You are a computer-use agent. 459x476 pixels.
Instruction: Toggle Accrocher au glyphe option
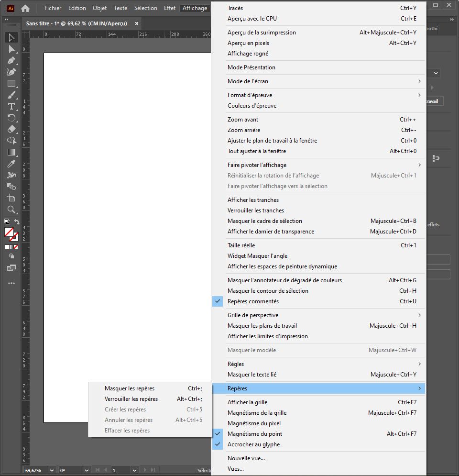point(318,444)
